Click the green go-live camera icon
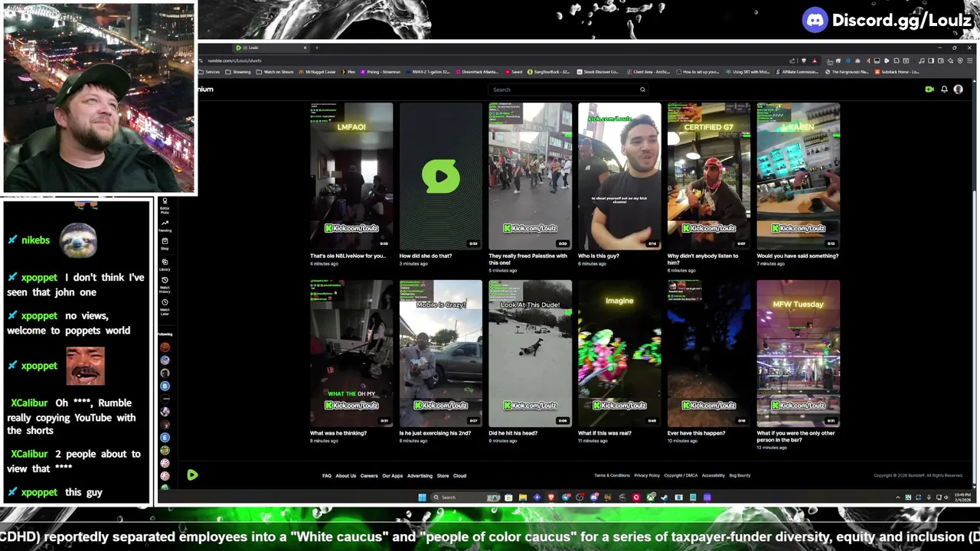 pyautogui.click(x=929, y=90)
